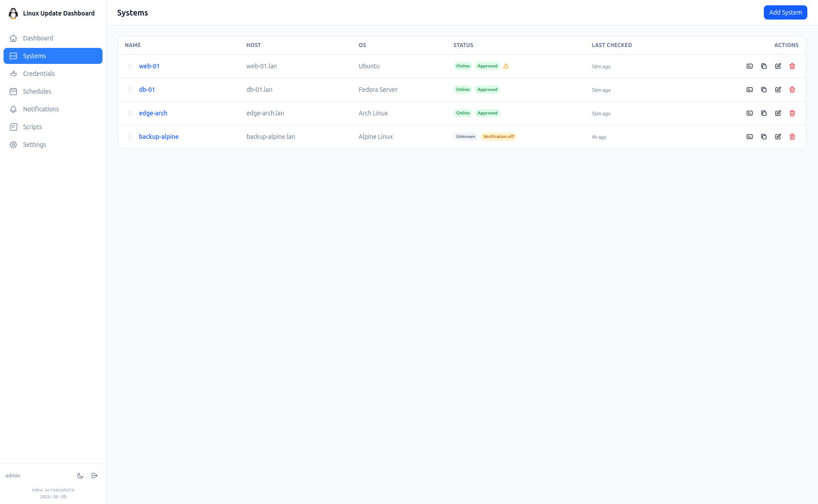The image size is (818, 504).
Task: Duplicate the web-01 system
Action: tap(764, 66)
